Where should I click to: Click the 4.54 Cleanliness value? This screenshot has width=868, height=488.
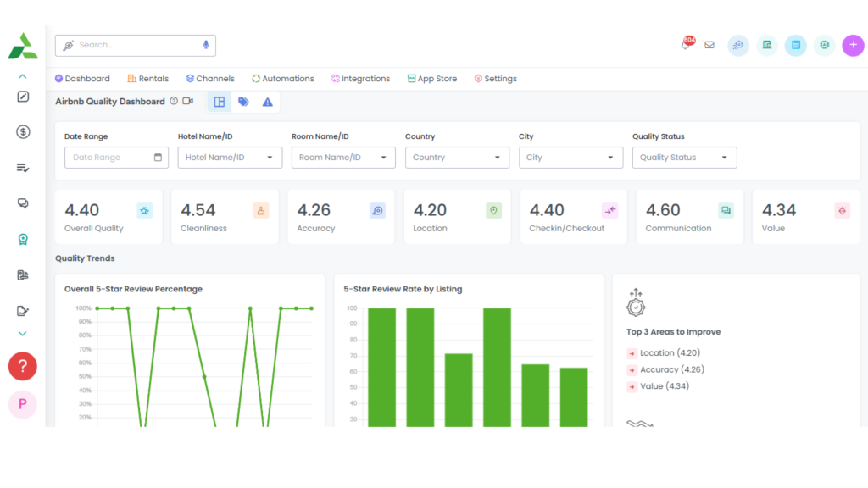198,210
